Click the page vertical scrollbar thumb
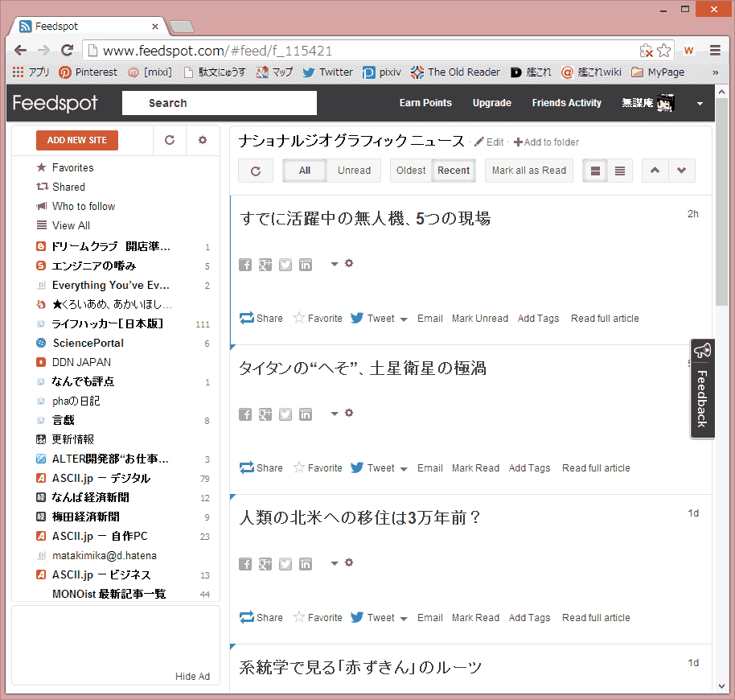 [x=721, y=202]
